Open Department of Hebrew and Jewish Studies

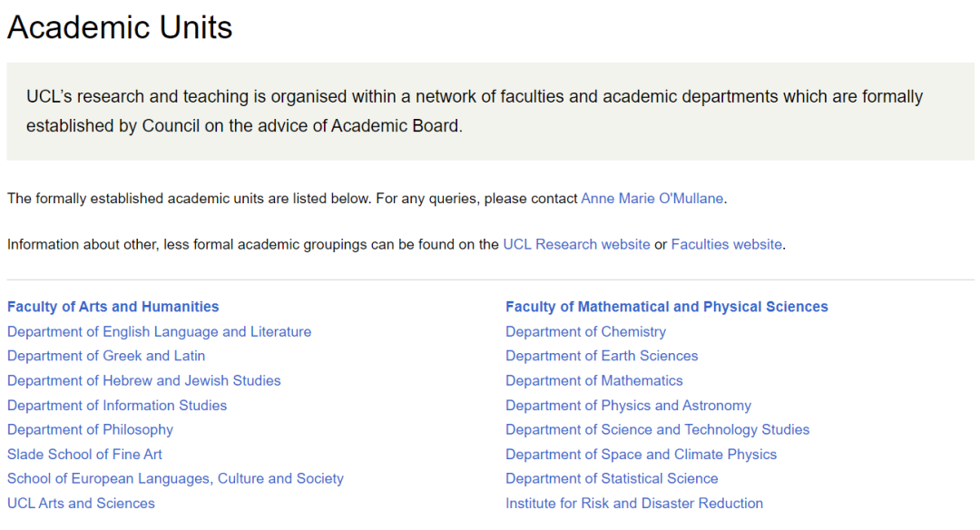pyautogui.click(x=144, y=380)
